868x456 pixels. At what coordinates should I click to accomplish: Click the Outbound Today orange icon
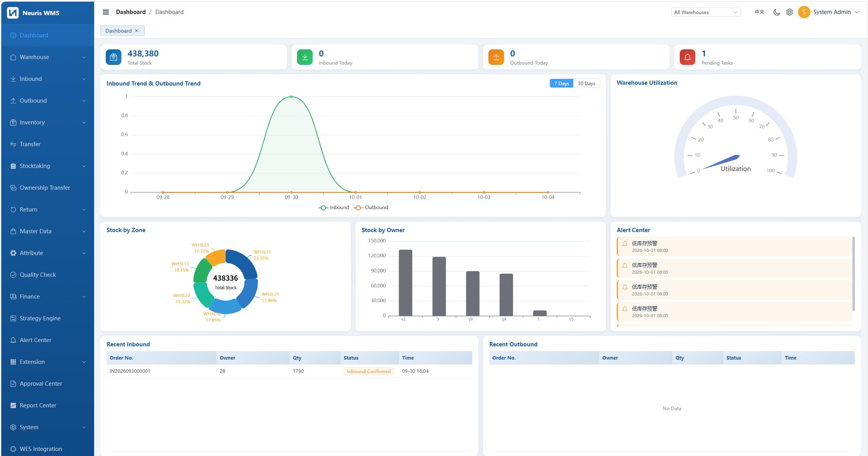pyautogui.click(x=496, y=57)
